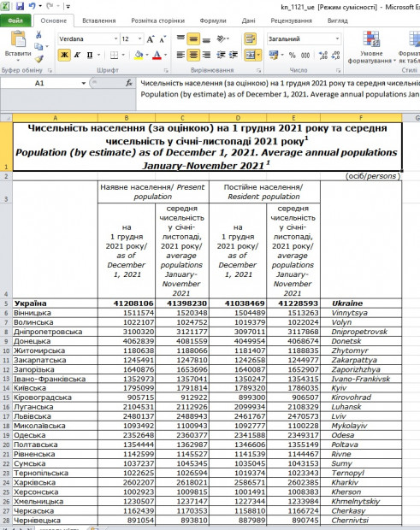The height and width of the screenshot is (530, 420).
Task: Open borders dropdown arrow
Action: click(123, 55)
